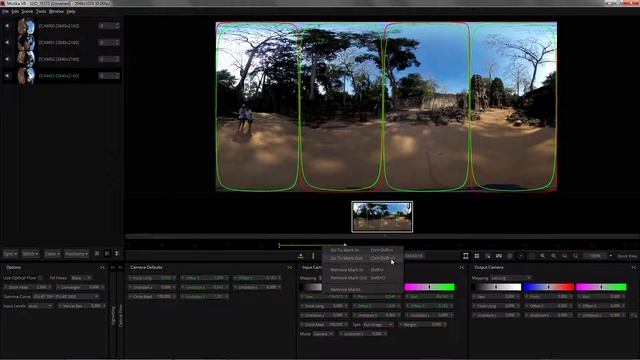Adjust the Output Camera grayscale slider
Screen dimensions: 640x360
click(496, 287)
